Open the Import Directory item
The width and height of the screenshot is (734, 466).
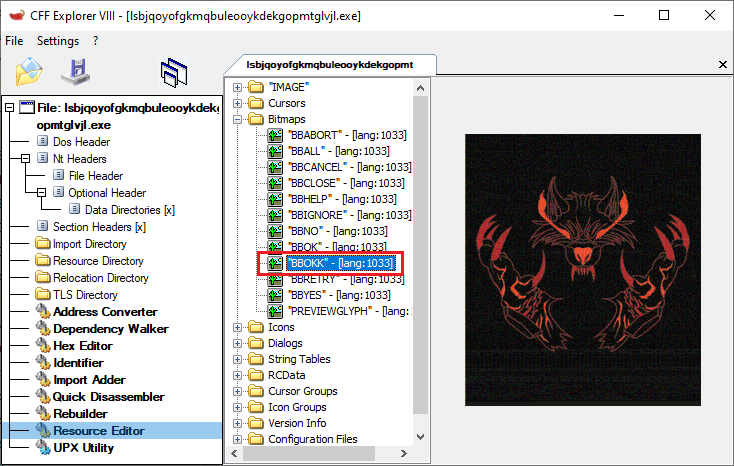[89, 243]
